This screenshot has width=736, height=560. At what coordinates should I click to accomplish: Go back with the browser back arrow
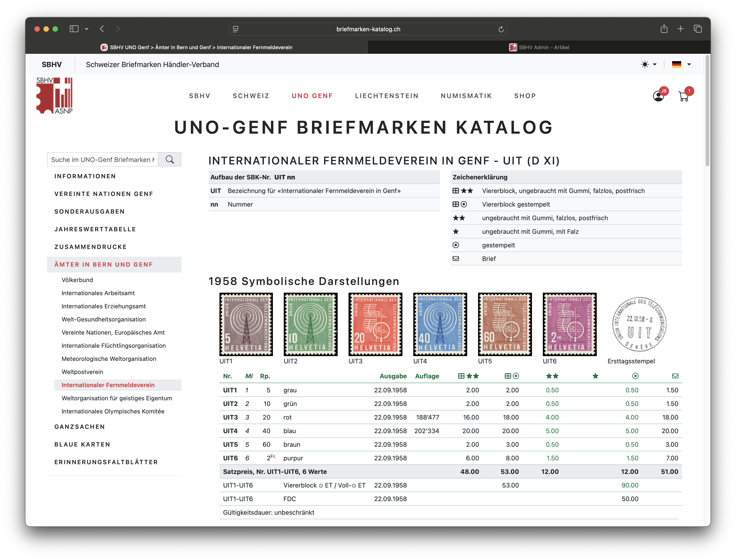point(102,29)
